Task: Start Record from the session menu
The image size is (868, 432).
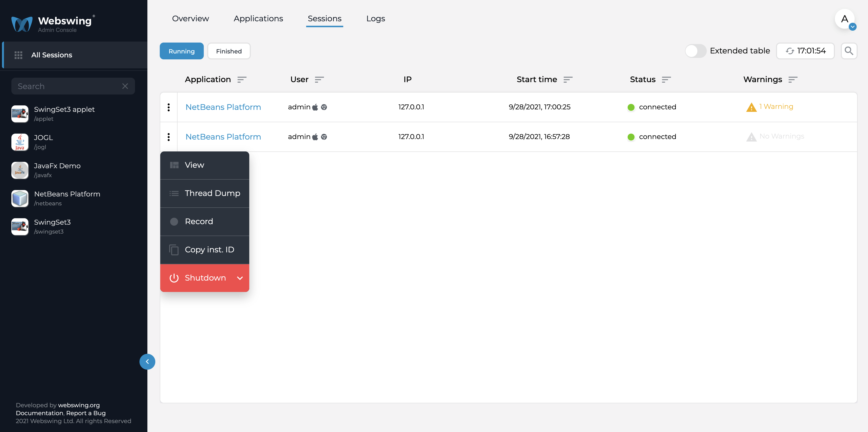Action: click(x=205, y=221)
